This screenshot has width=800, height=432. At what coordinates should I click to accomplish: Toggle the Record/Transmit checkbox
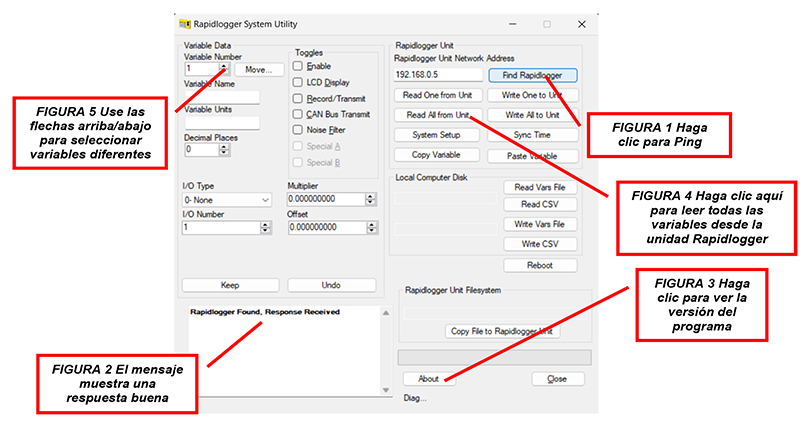click(x=298, y=98)
